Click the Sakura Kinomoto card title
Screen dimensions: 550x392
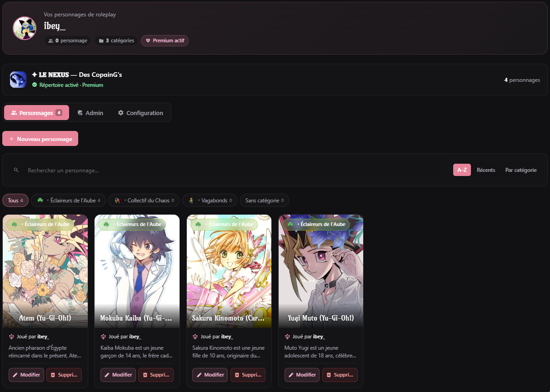(x=228, y=318)
